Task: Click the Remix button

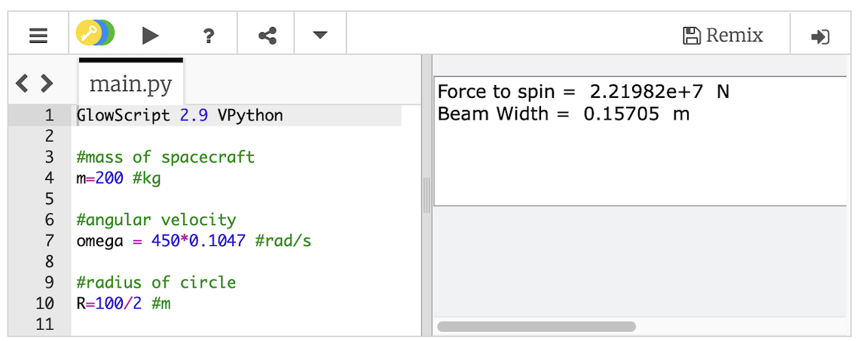Action: click(723, 36)
